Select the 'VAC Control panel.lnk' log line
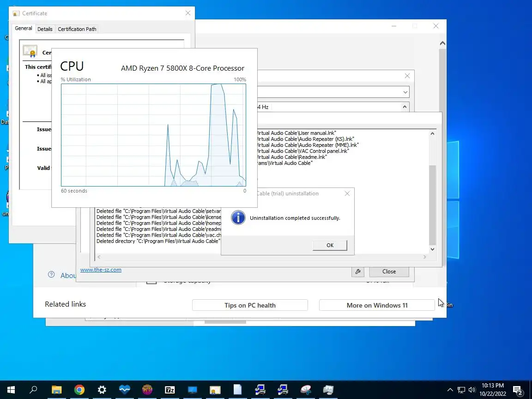532x399 pixels. [x=302, y=151]
